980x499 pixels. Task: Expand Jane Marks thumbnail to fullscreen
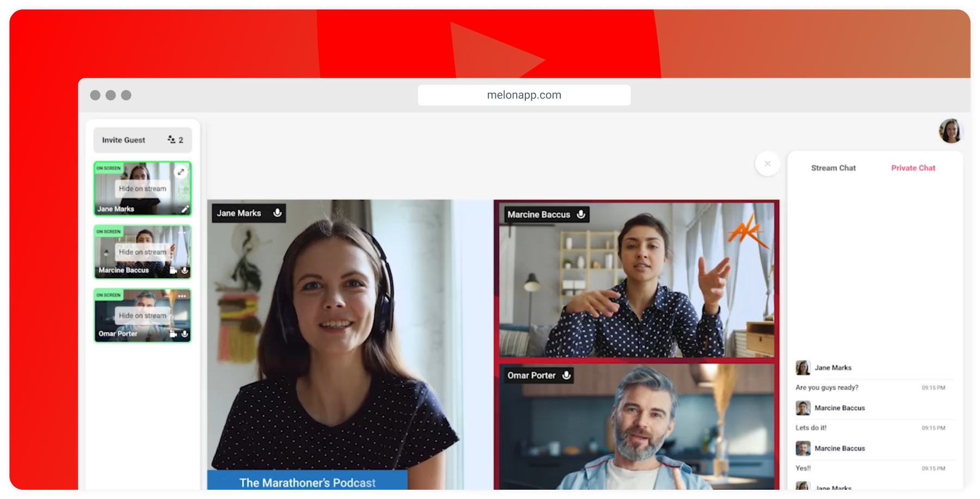click(x=181, y=172)
